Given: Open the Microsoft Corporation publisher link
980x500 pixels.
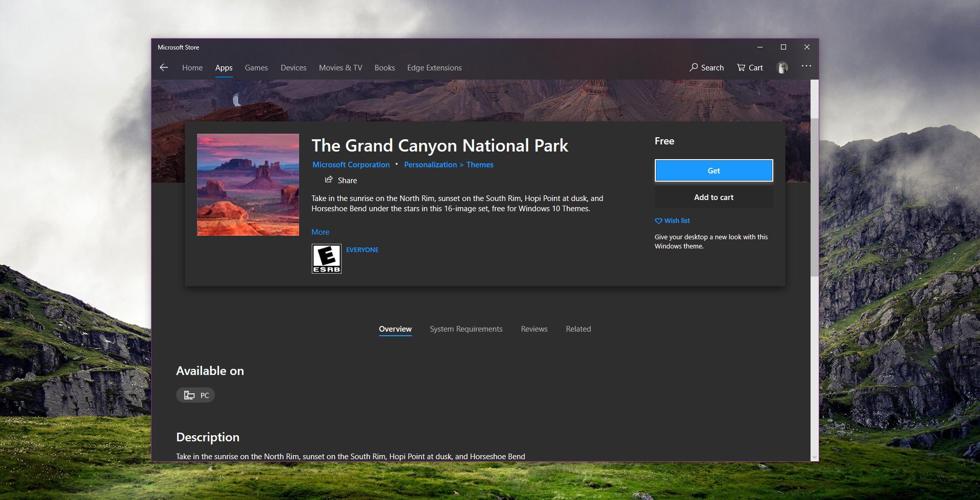Looking at the screenshot, I should pos(351,165).
